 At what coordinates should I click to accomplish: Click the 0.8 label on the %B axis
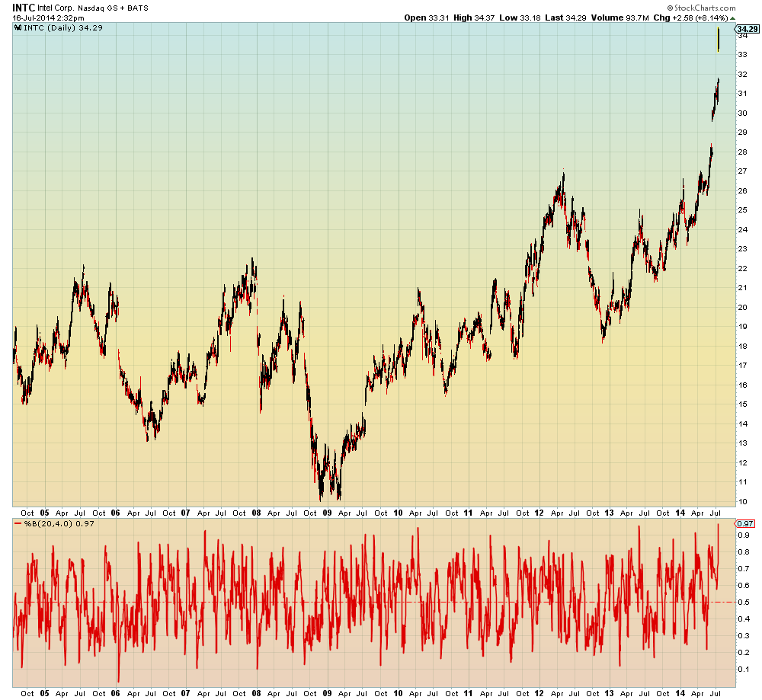[744, 551]
